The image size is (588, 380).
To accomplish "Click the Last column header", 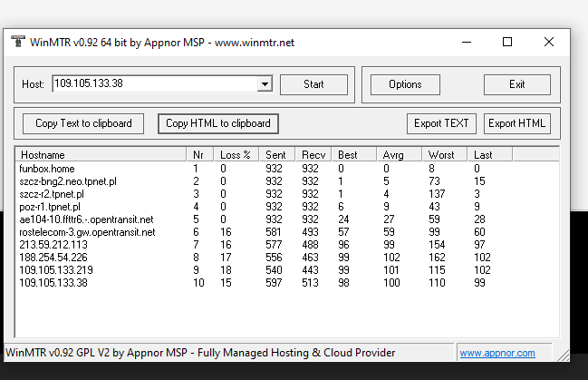I will coord(490,155).
